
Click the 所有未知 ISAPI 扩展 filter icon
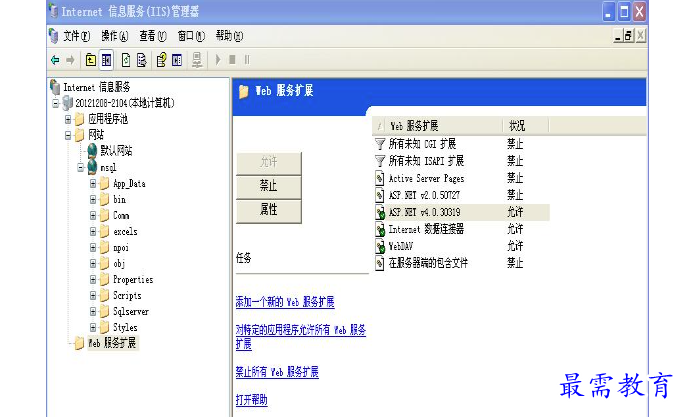click(x=380, y=161)
